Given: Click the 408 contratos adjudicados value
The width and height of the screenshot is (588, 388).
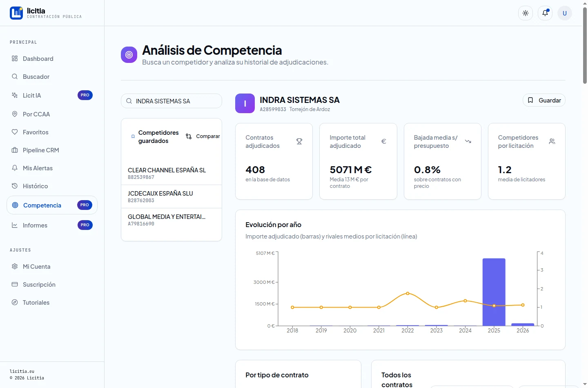Looking at the screenshot, I should [x=255, y=169].
